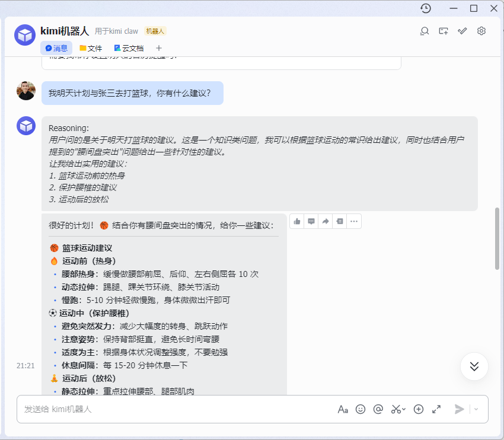The height and width of the screenshot is (440, 504).
Task: Give thumbs up to the bot reply
Action: pyautogui.click(x=297, y=221)
